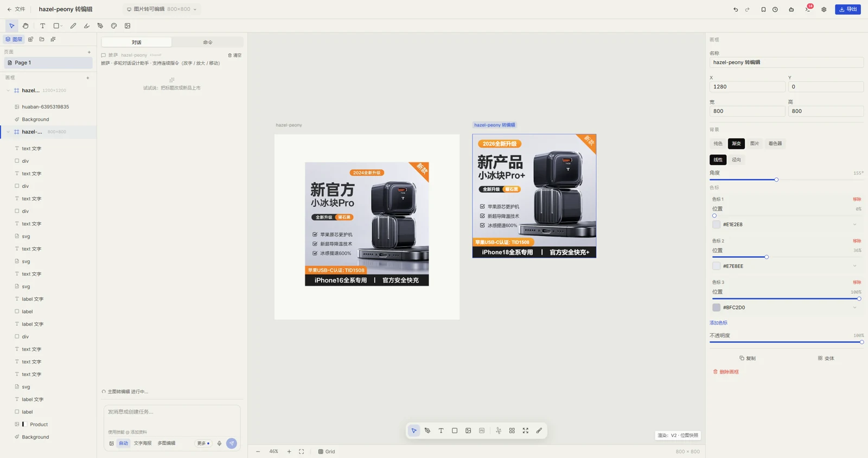The height and width of the screenshot is (458, 868).
Task: Click the 导出 export button
Action: 848,9
